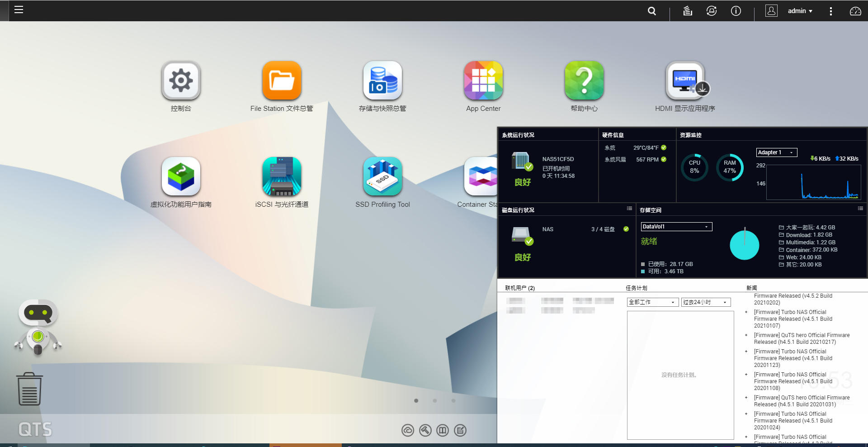The height and width of the screenshot is (447, 868).
Task: Click the feedback note icon in bottom bar
Action: click(460, 430)
